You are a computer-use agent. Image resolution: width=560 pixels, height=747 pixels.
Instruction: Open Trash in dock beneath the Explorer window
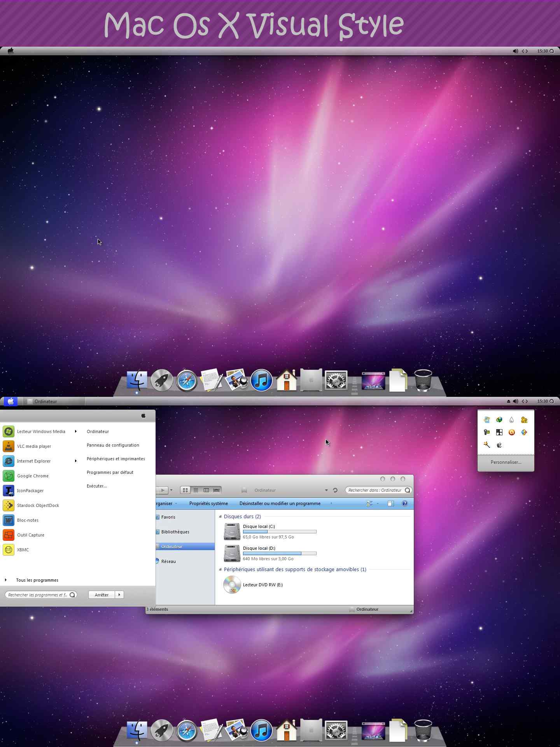[423, 730]
